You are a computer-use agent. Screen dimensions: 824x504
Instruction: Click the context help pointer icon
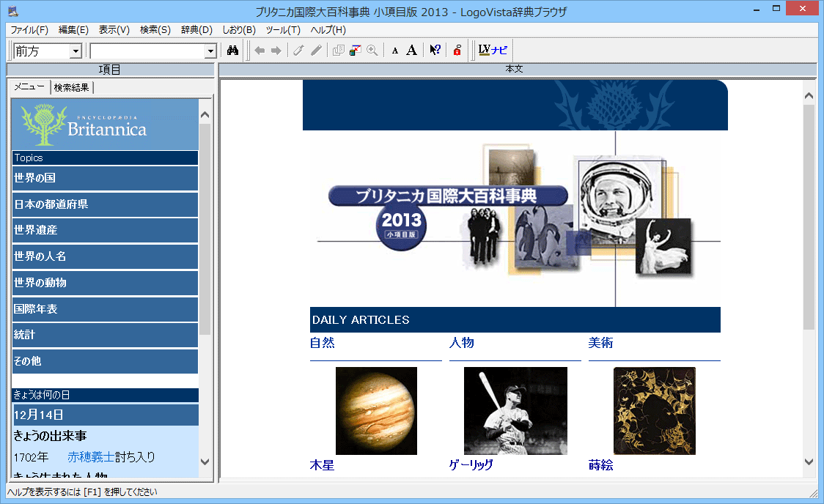pyautogui.click(x=435, y=51)
